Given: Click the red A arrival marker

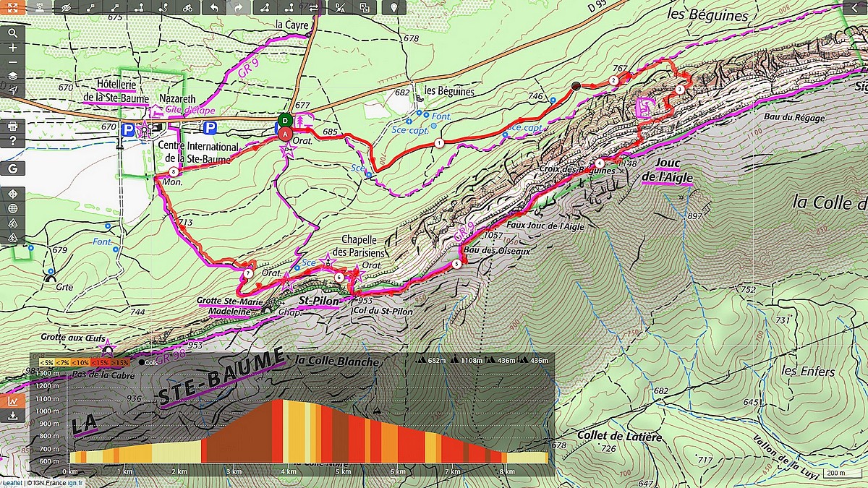Looking at the screenshot, I should pos(286,133).
